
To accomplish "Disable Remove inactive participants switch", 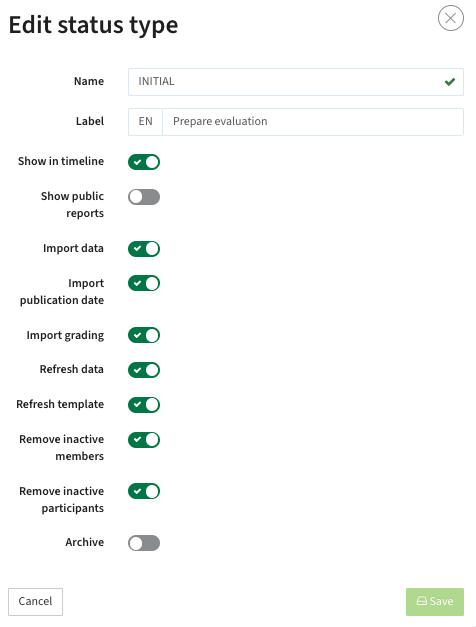I will coord(144,491).
